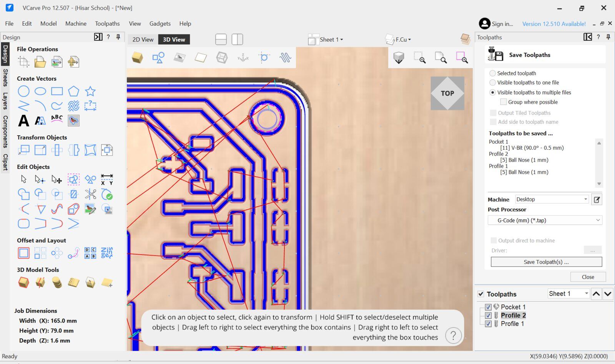Click the Create new file icon

point(23,61)
